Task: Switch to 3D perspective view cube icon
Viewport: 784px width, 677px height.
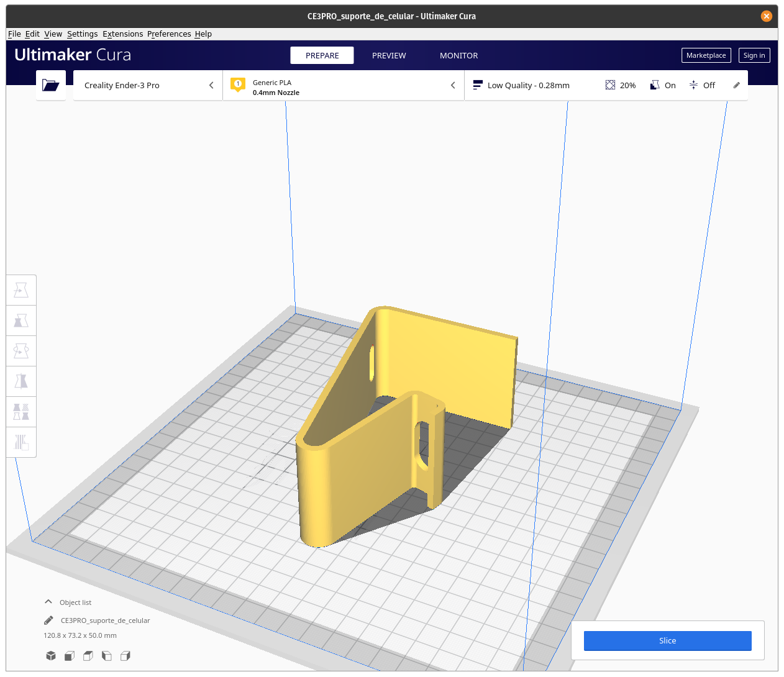Action: point(51,656)
